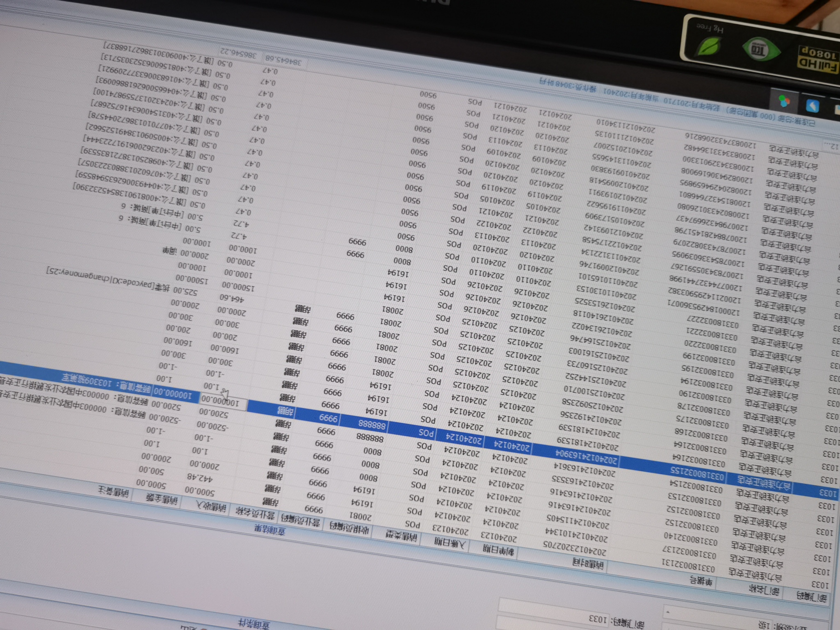Select the 查询条件 section label
Screen dimensions: 840x630
(x=255, y=624)
